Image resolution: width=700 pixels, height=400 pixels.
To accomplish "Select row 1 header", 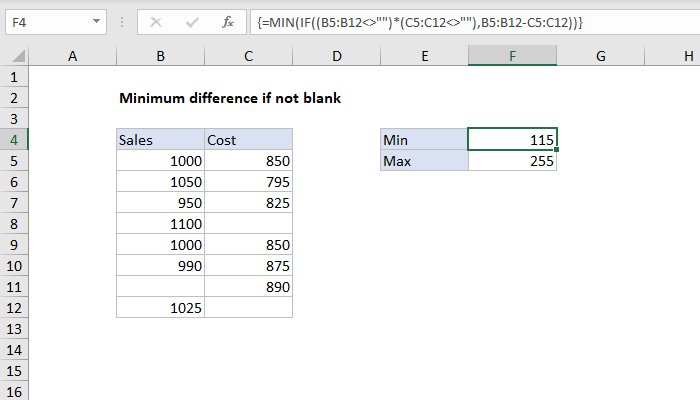I will pyautogui.click(x=14, y=77).
